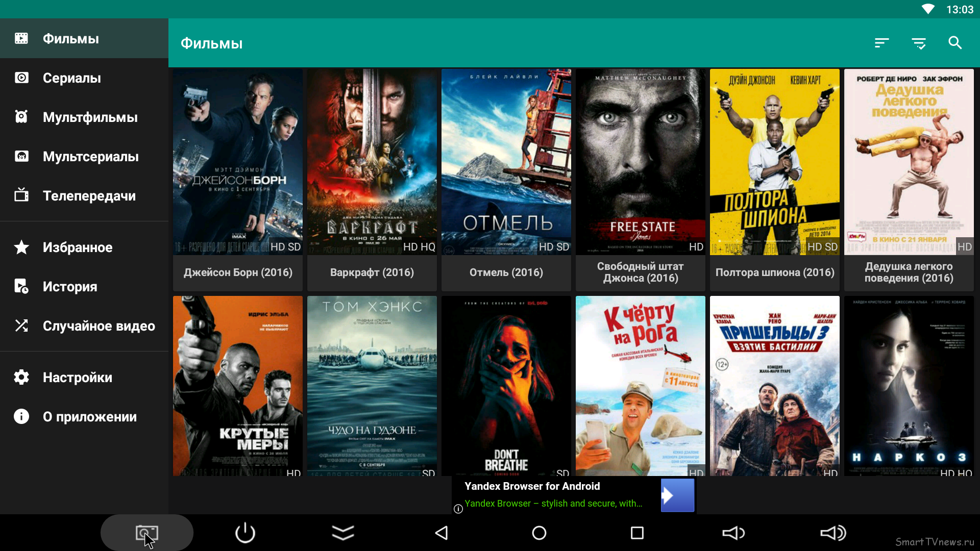This screenshot has width=980, height=551.
Task: Open the К чёрту на рога poster
Action: pyautogui.click(x=641, y=386)
